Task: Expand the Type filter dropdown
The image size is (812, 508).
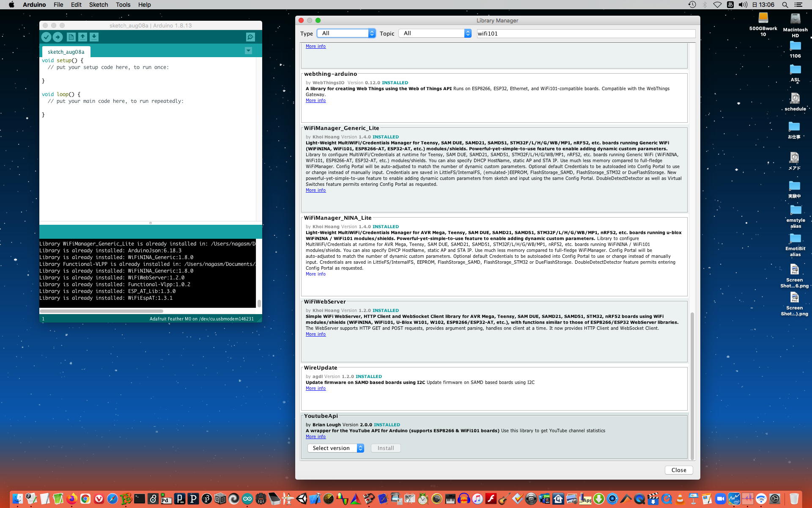Action: coord(346,33)
